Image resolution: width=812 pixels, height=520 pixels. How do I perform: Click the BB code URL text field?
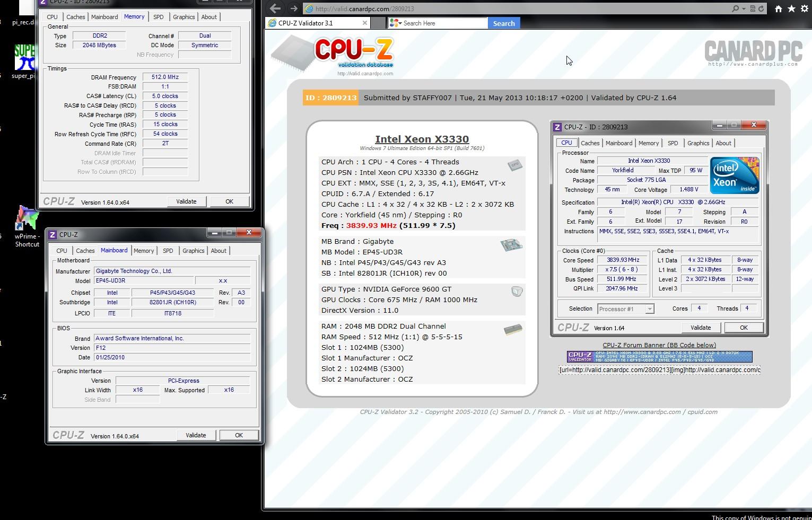click(659, 370)
